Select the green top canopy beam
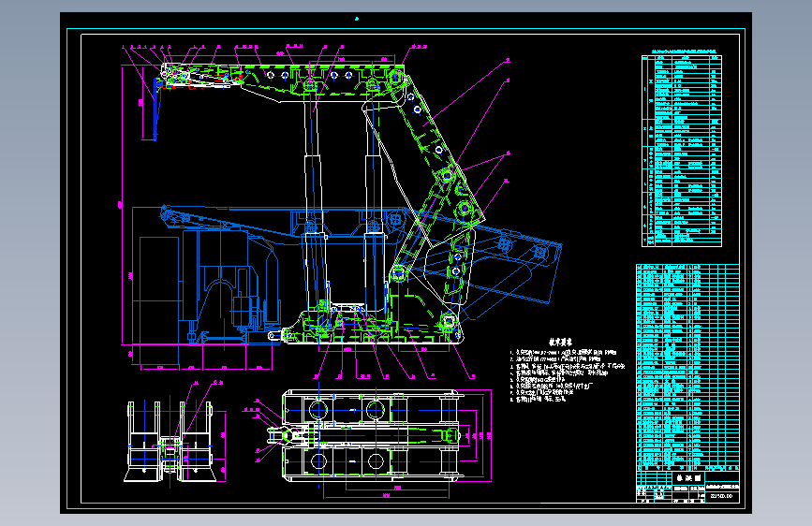 pyautogui.click(x=282, y=79)
